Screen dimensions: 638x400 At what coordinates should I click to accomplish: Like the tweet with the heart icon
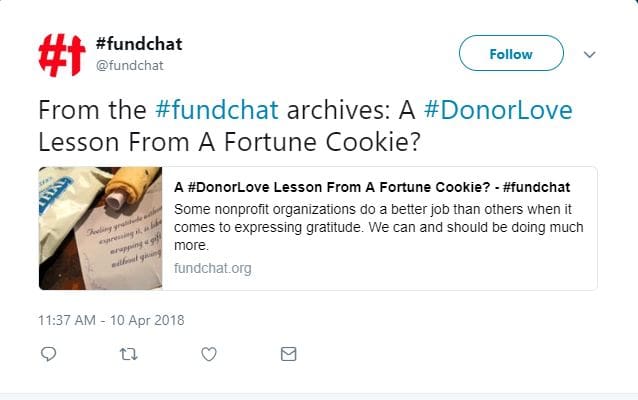pyautogui.click(x=208, y=354)
